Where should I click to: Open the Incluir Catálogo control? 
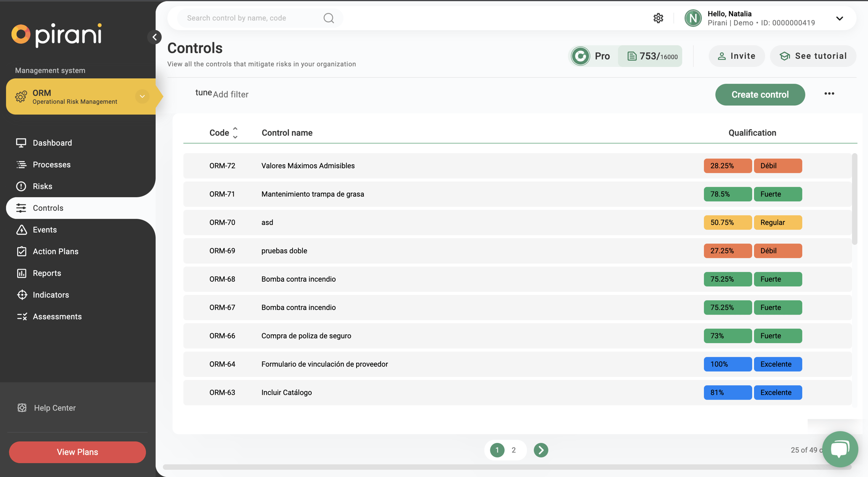point(517,392)
